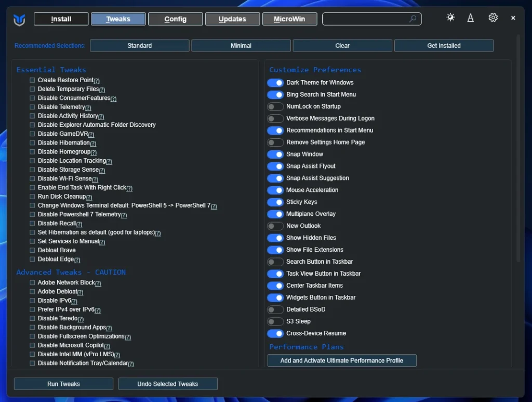
Task: Click the magnifier icon in search box
Action: [413, 19]
